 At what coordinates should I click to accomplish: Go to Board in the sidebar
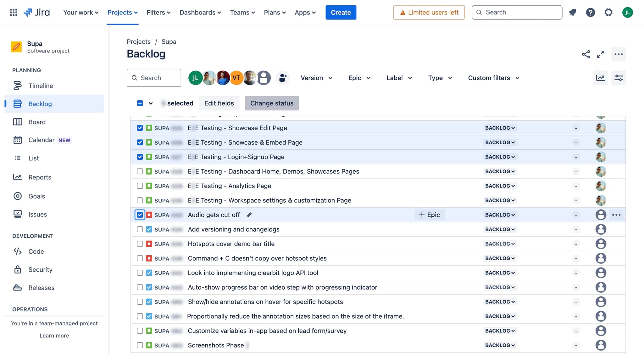[x=37, y=122]
